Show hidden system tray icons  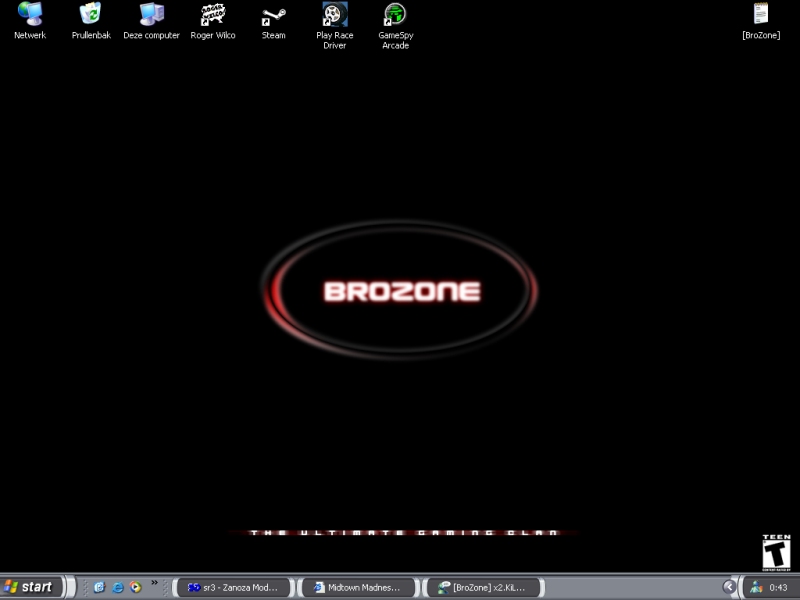[729, 587]
